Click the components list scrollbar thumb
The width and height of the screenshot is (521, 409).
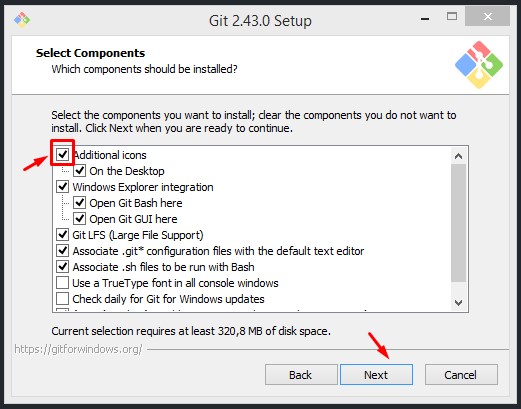click(459, 223)
